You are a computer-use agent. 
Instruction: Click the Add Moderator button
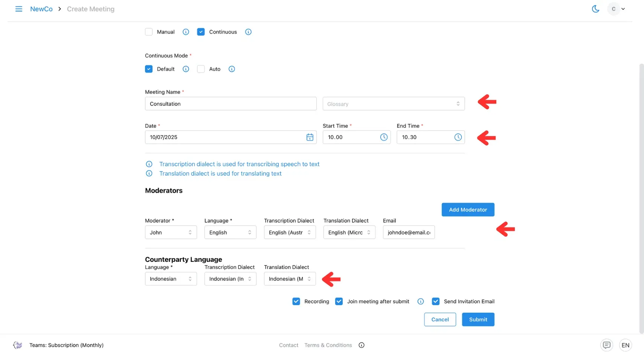pos(468,209)
